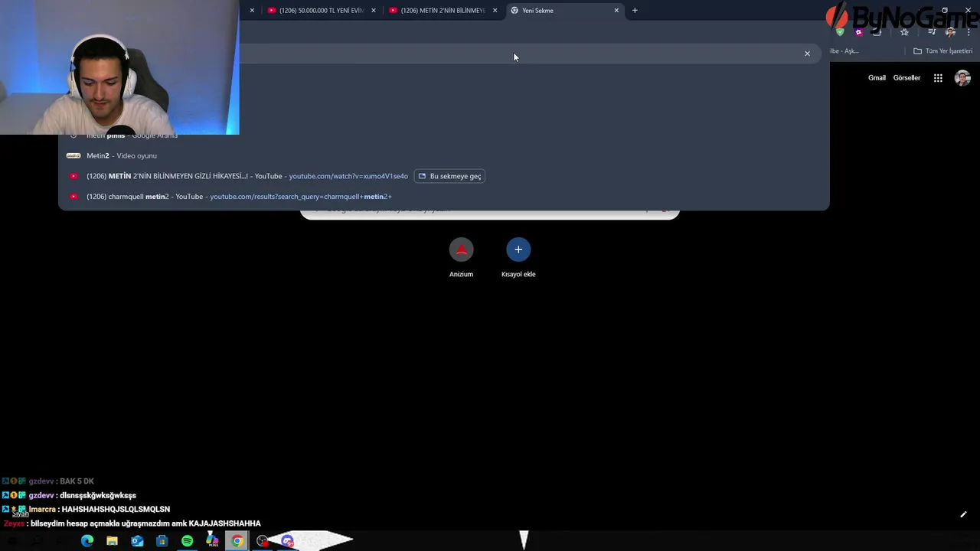
Task: Open Outlook from the taskbar
Action: coord(137,541)
